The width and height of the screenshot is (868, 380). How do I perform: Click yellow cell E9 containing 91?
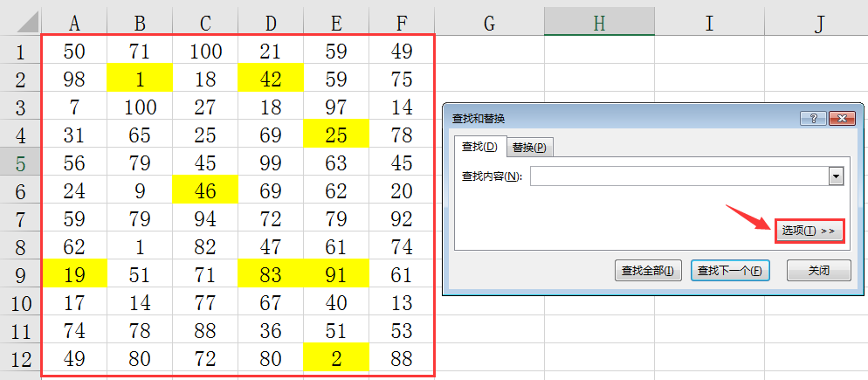pyautogui.click(x=336, y=275)
